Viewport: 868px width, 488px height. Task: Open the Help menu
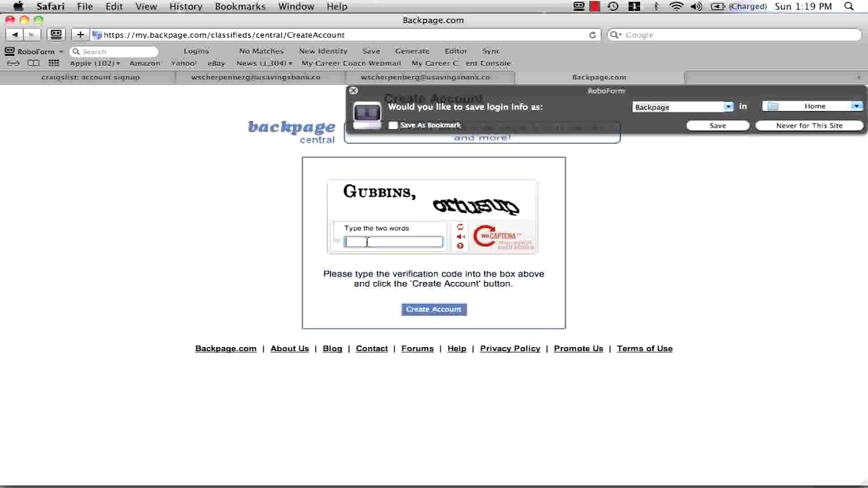click(x=337, y=6)
